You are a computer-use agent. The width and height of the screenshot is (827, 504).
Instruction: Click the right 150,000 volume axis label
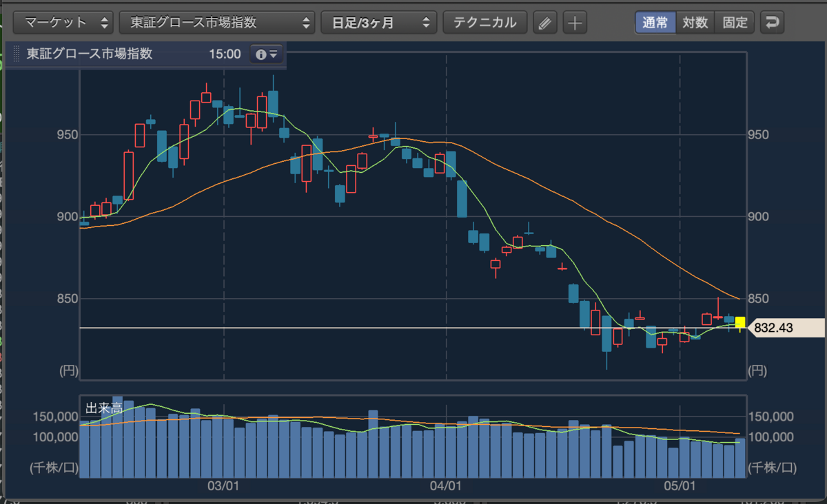pos(770,417)
